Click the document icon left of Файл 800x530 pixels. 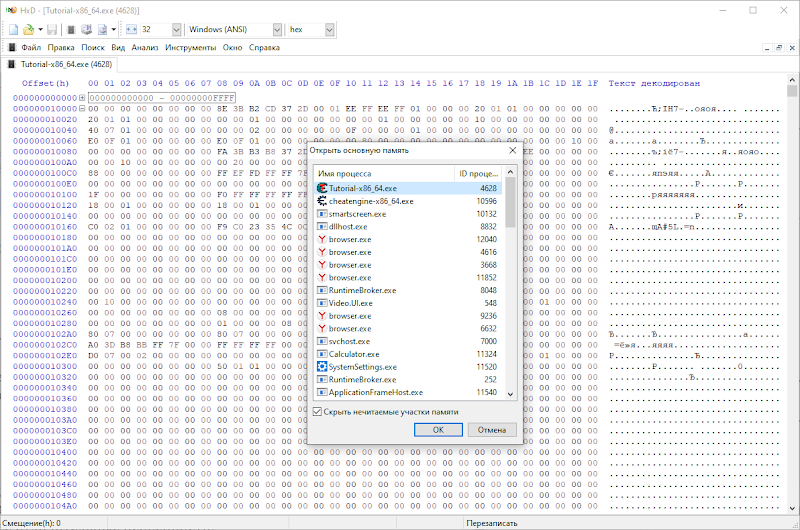click(12, 47)
